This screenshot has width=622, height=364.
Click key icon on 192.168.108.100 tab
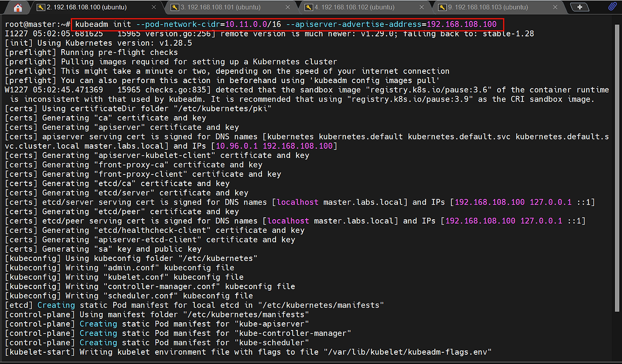(x=41, y=7)
